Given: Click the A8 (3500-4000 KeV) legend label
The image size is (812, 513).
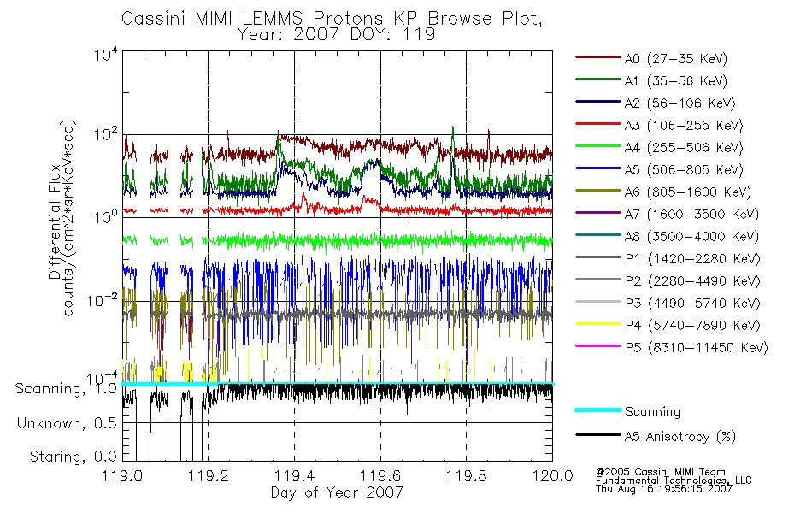Looking at the screenshot, I should point(691,237).
